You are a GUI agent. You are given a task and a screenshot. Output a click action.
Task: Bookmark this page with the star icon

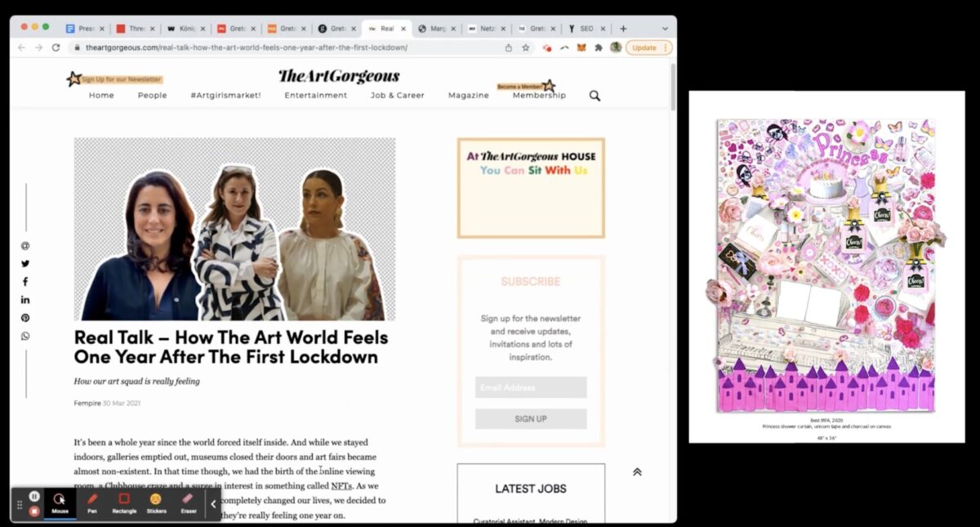[x=526, y=47]
